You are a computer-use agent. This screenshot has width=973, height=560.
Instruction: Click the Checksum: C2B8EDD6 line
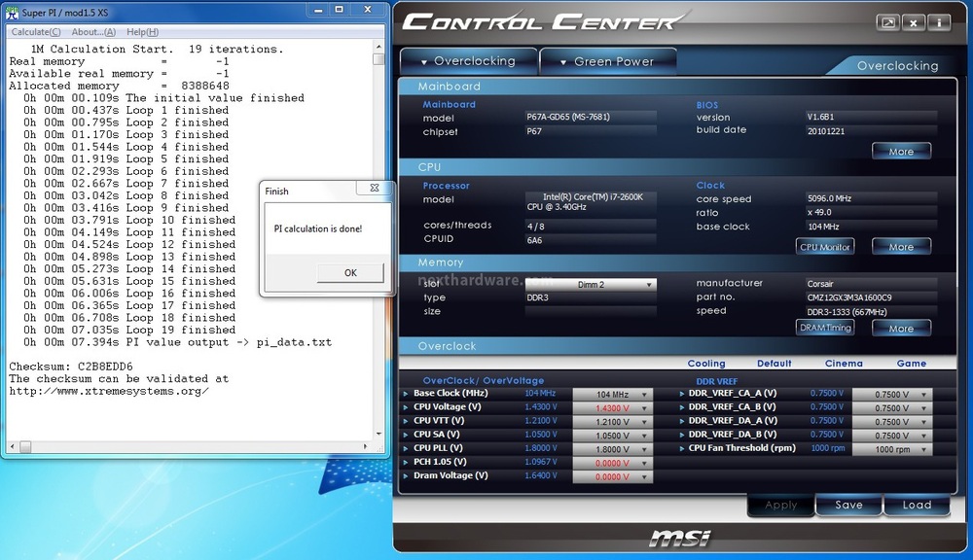[71, 367]
